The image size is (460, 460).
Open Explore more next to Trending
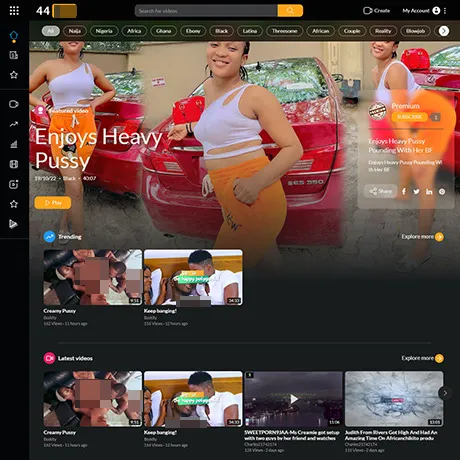422,237
